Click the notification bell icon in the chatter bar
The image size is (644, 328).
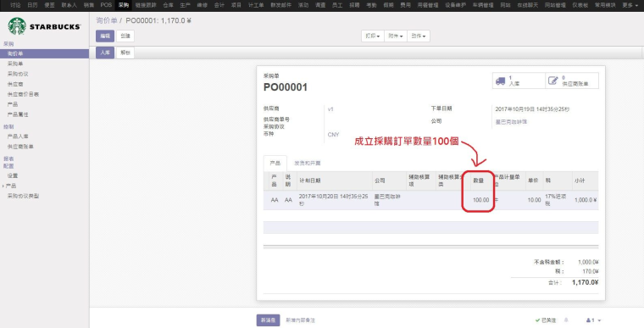click(x=566, y=320)
